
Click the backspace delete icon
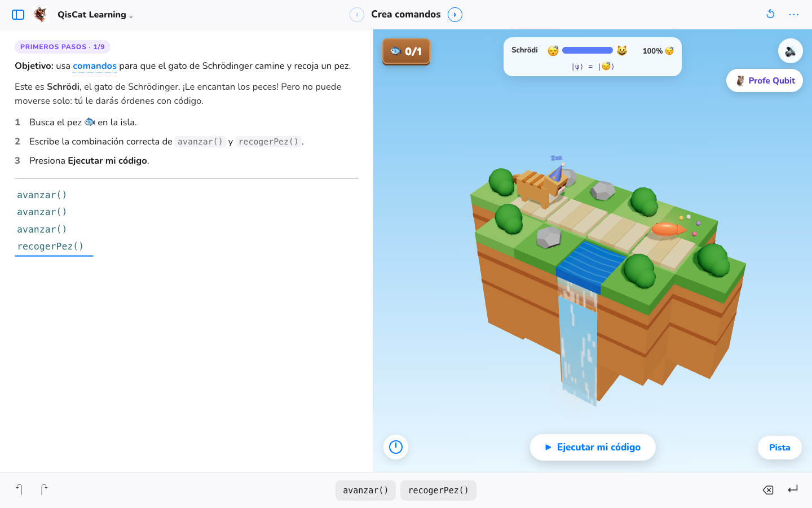click(768, 490)
